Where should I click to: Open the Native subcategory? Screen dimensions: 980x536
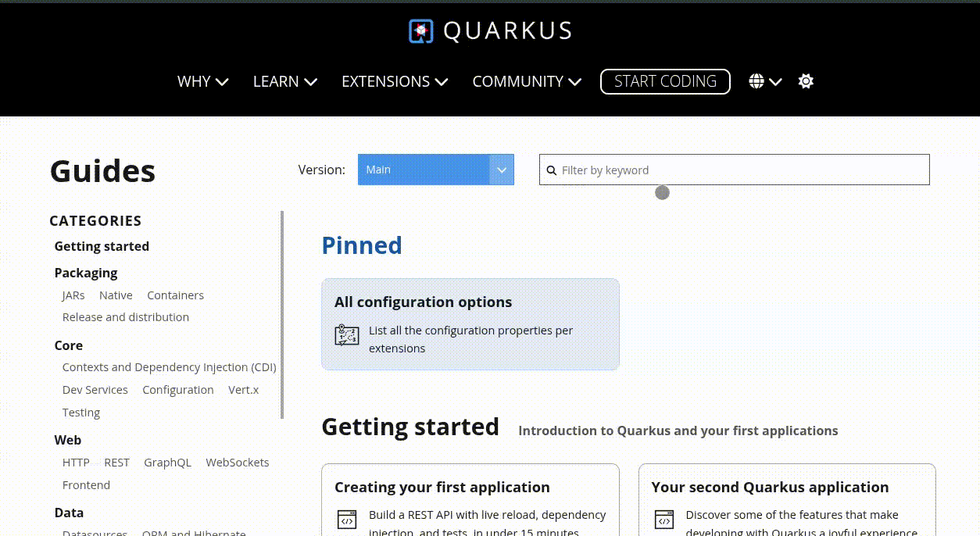[x=116, y=295]
